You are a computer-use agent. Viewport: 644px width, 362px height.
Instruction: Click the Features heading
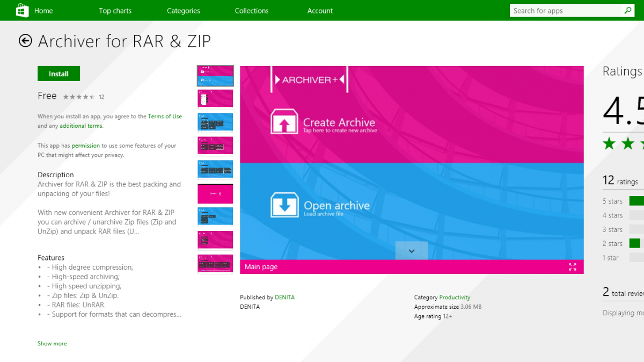point(51,258)
